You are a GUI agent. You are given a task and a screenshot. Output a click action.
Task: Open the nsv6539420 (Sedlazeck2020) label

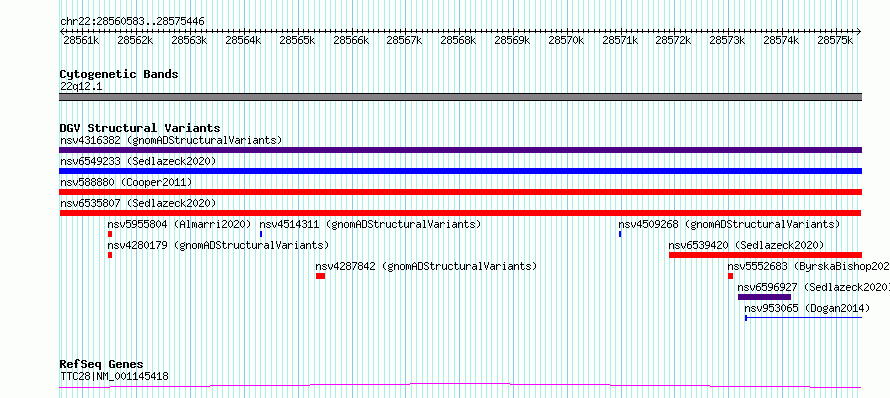tap(746, 245)
